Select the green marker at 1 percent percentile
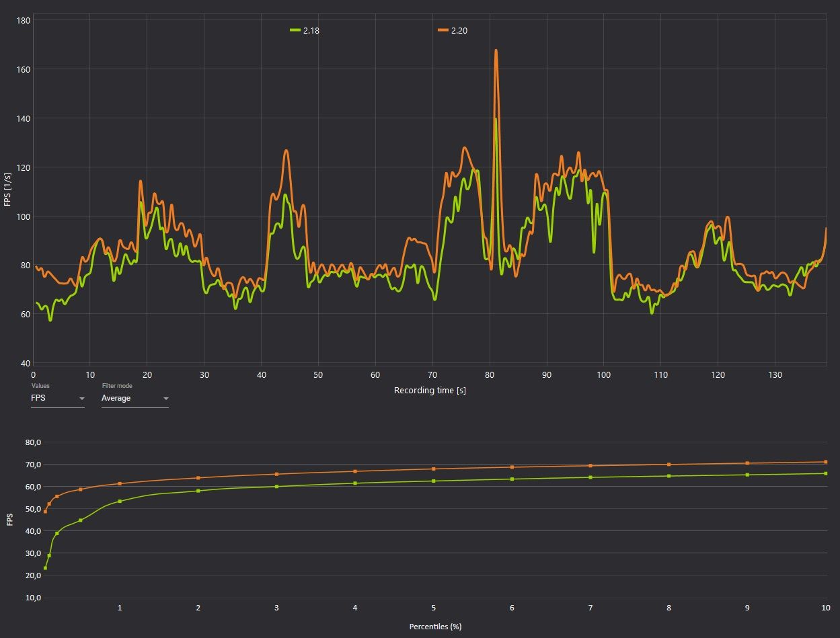The height and width of the screenshot is (638, 840). [120, 501]
